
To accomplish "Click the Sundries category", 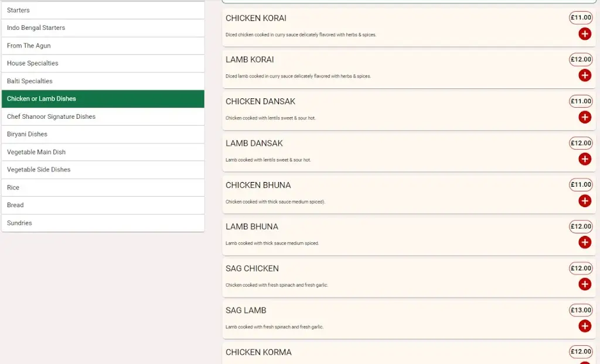I will click(x=103, y=223).
